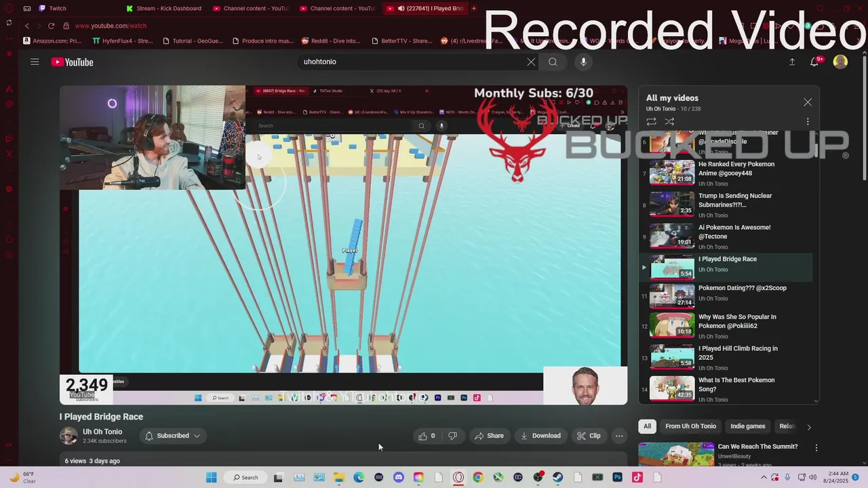Clear the uhohtonio search text
868x488 pixels.
click(531, 62)
